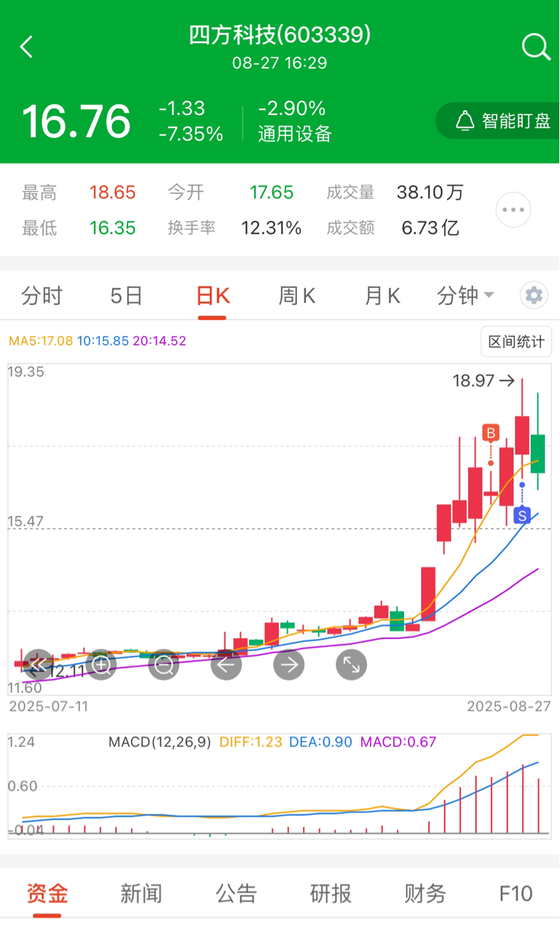Tap the 今开 17.65 value
Viewport: 560px width, 927px height.
click(x=272, y=192)
